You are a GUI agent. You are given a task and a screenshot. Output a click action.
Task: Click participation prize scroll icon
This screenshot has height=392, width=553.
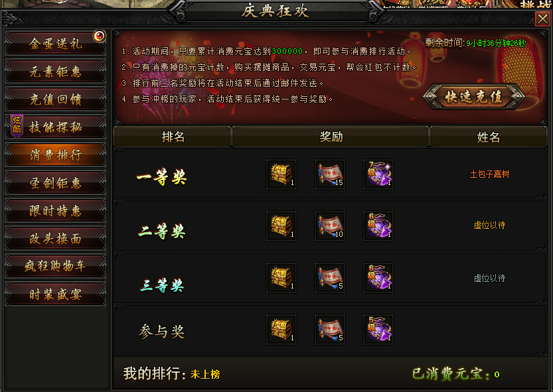330,330
